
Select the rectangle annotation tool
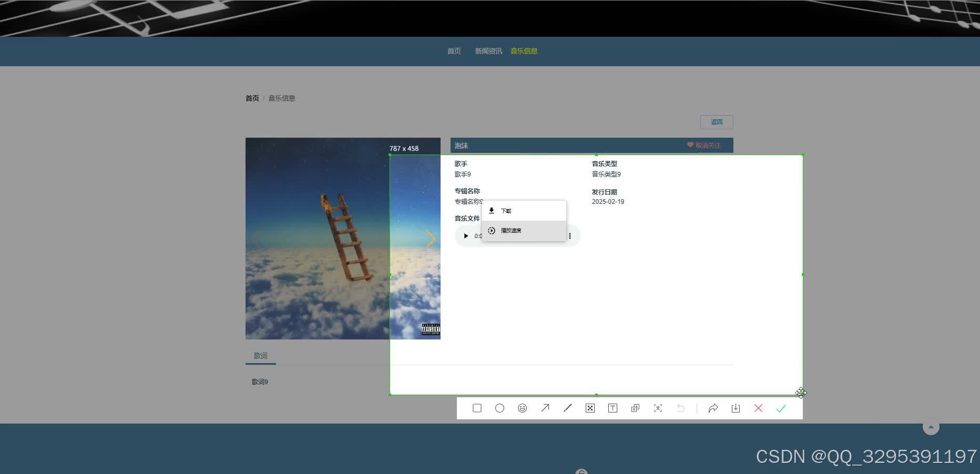[x=477, y=408]
